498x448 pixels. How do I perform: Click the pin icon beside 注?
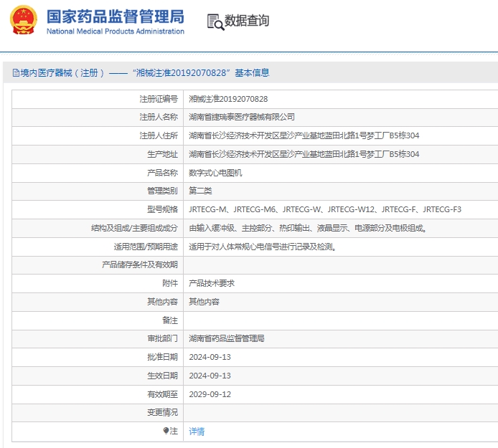pyautogui.click(x=166, y=431)
